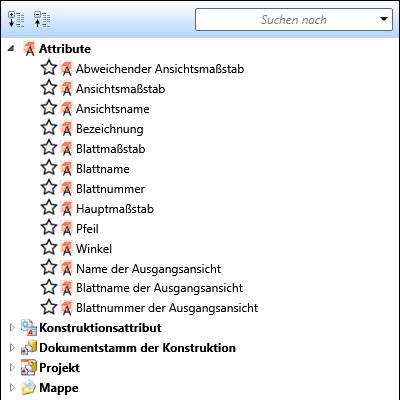Click the Dokumentstamm der Konstruktion icon
Screen dimensions: 400x400
pyautogui.click(x=29, y=348)
